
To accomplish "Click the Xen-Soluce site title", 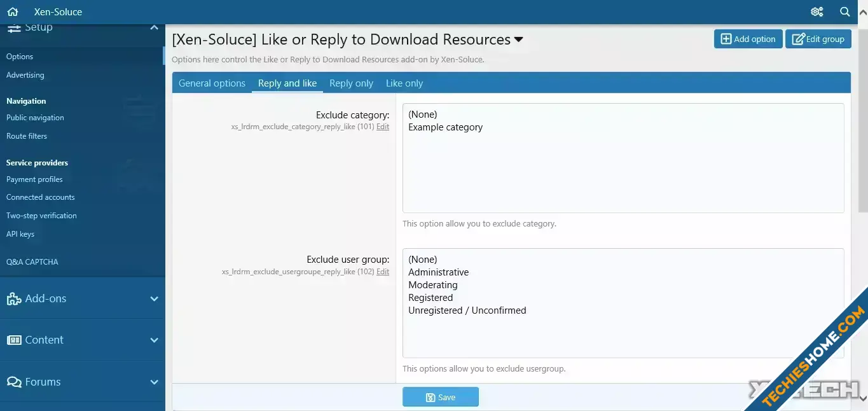I will 58,12.
